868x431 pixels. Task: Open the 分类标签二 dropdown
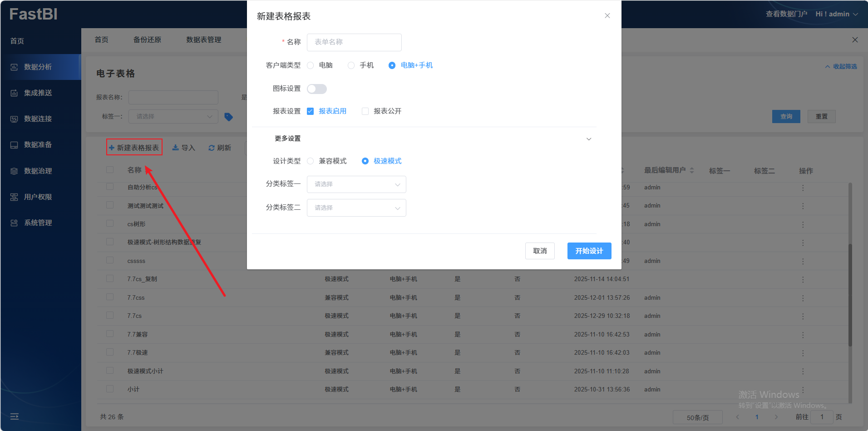356,208
